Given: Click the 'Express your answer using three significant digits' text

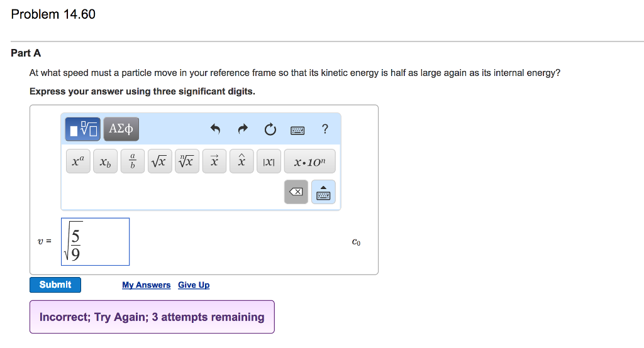Looking at the screenshot, I should coord(142,92).
